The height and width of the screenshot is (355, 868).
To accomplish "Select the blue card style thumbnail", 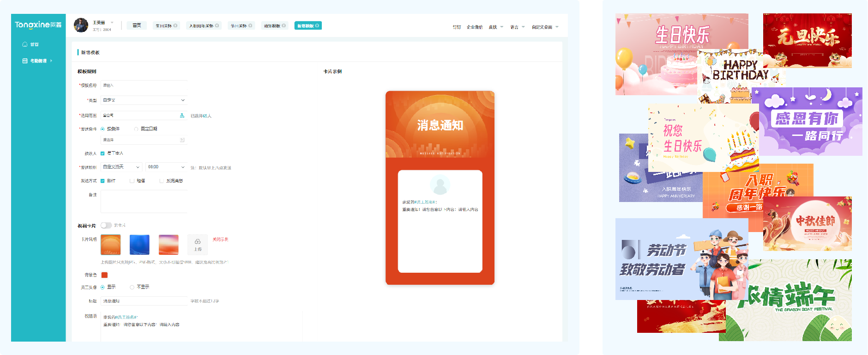I will click(139, 245).
